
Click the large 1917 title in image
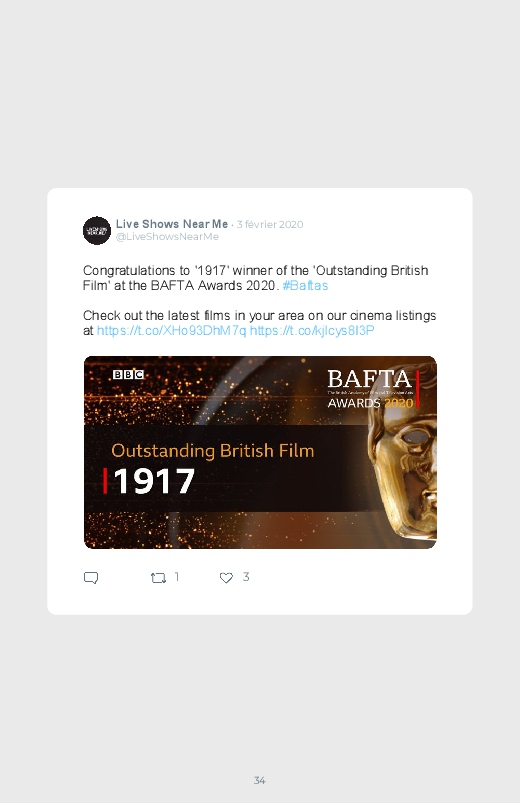tap(154, 481)
